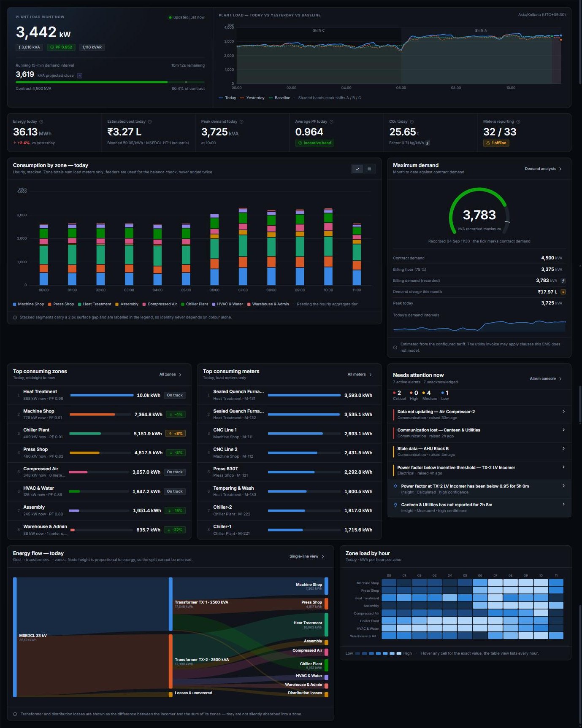Click the PF 0.952 badge
Viewport: 582px width, 728px height.
pyautogui.click(x=61, y=47)
